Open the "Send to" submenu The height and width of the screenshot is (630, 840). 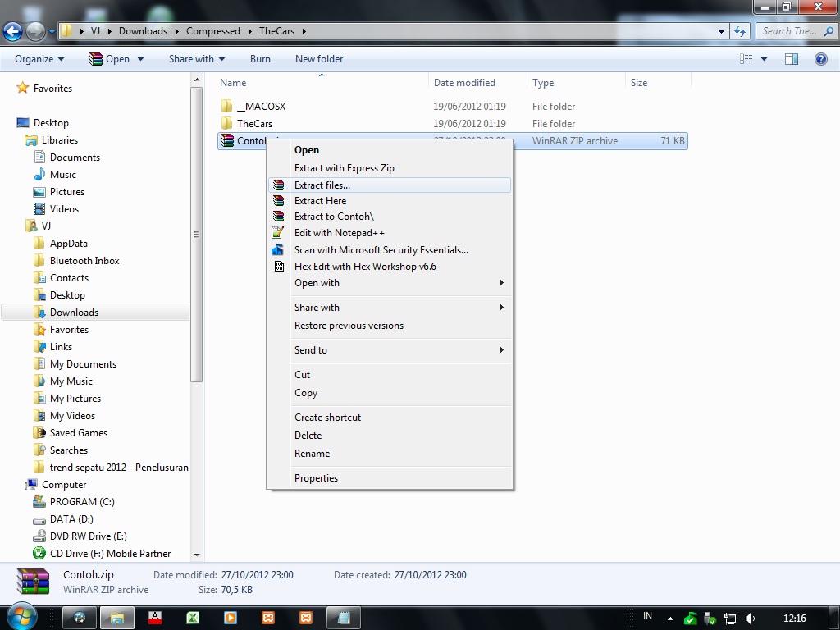click(311, 349)
